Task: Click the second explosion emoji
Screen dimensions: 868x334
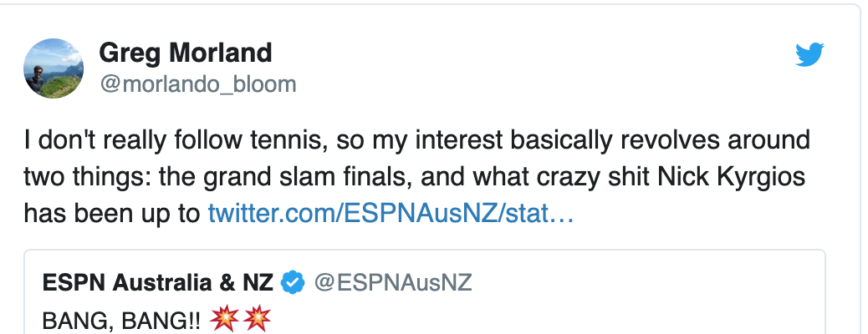Action: [x=258, y=319]
